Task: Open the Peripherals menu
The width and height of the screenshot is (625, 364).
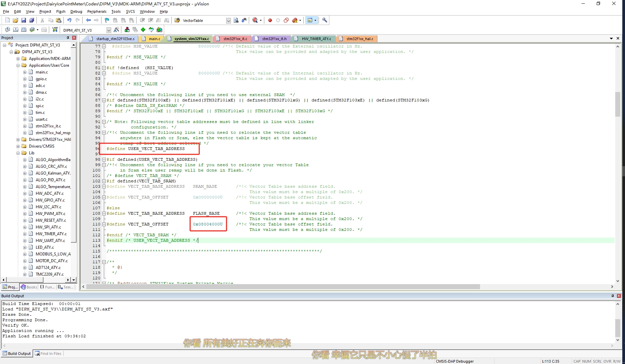Action: click(97, 11)
